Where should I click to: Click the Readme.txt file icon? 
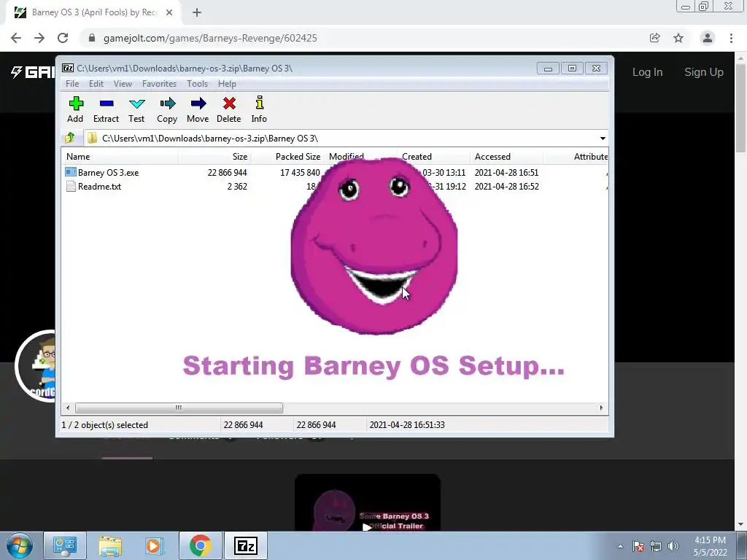pos(71,186)
